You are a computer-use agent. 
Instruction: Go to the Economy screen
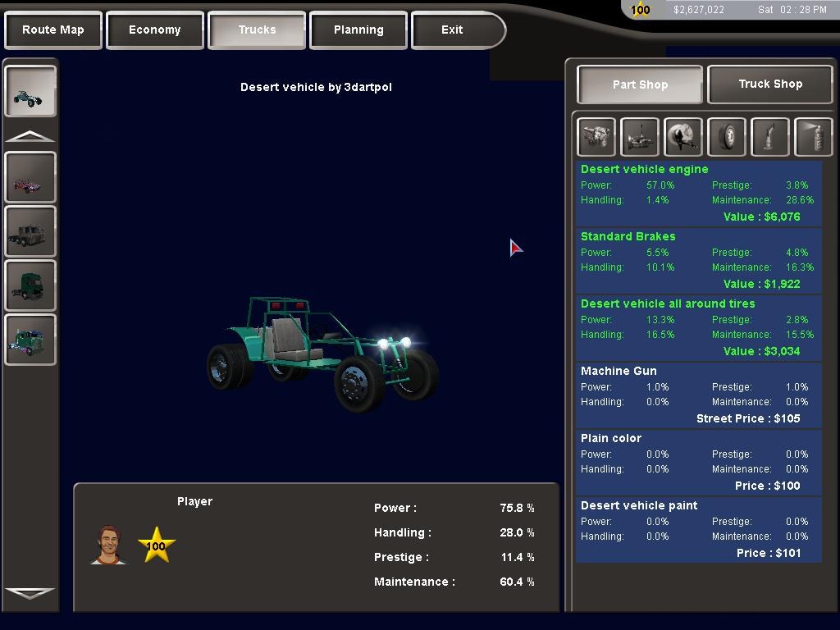pos(154,30)
